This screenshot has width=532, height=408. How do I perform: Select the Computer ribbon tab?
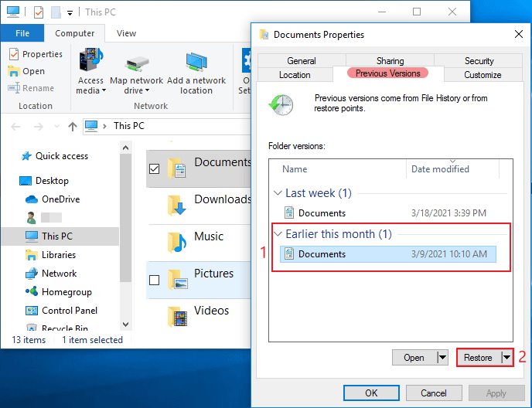[x=75, y=33]
